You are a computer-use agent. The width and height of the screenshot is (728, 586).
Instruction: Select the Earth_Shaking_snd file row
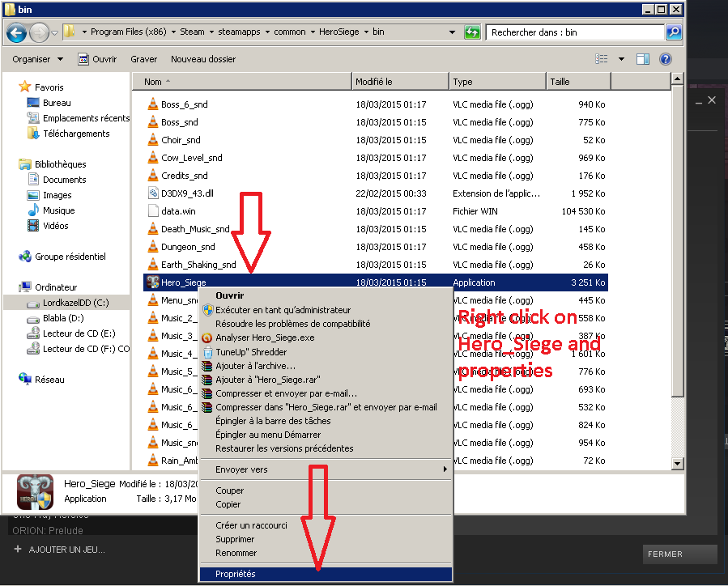376,265
